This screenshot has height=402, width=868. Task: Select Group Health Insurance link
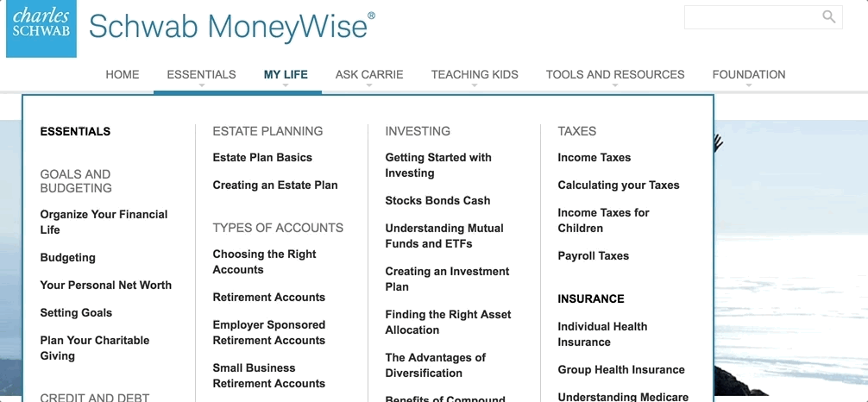tap(621, 369)
